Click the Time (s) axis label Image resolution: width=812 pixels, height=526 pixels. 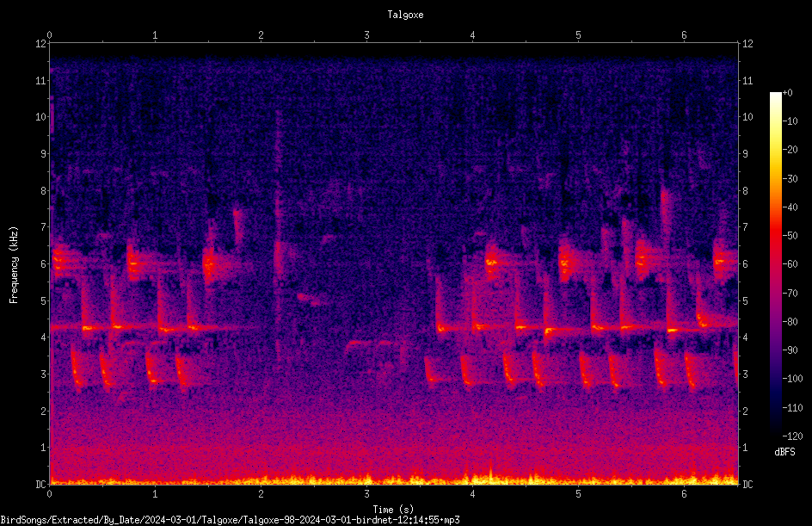[x=393, y=510]
